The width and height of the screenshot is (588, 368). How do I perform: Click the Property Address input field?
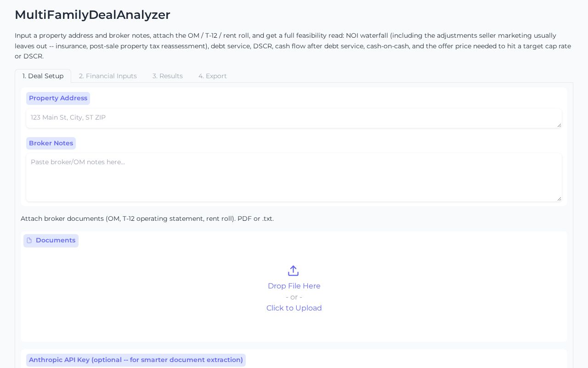pos(294,118)
